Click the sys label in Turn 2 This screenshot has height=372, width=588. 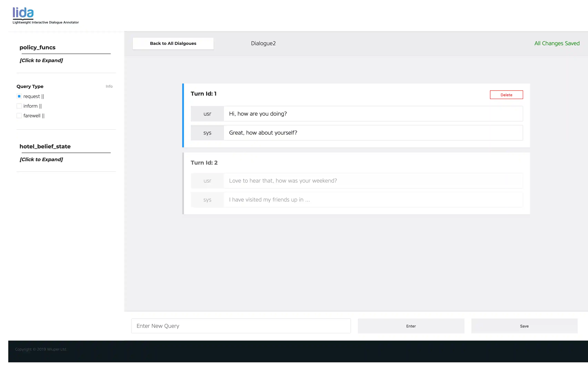[x=207, y=200]
